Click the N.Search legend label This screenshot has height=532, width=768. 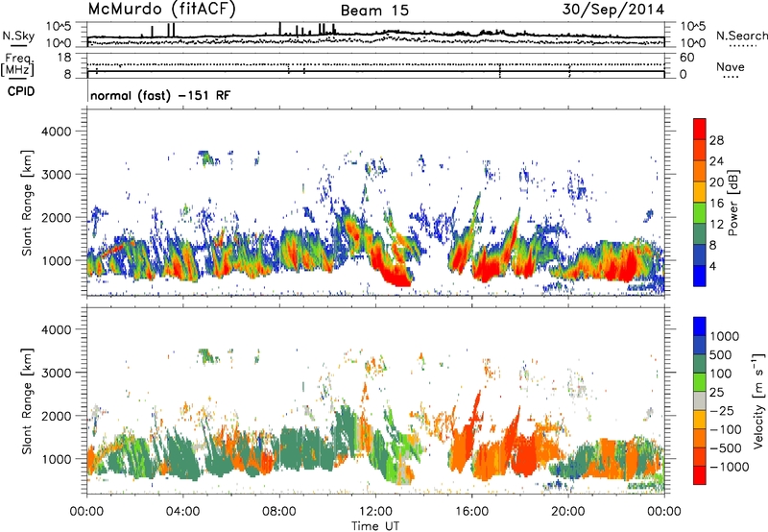click(x=741, y=36)
